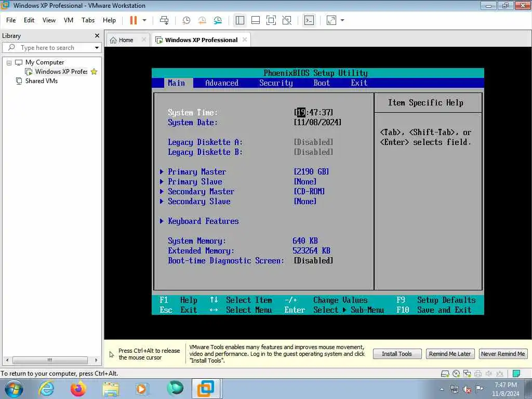532x399 pixels.
Task: Select My Computer in the library tree
Action: pyautogui.click(x=45, y=62)
